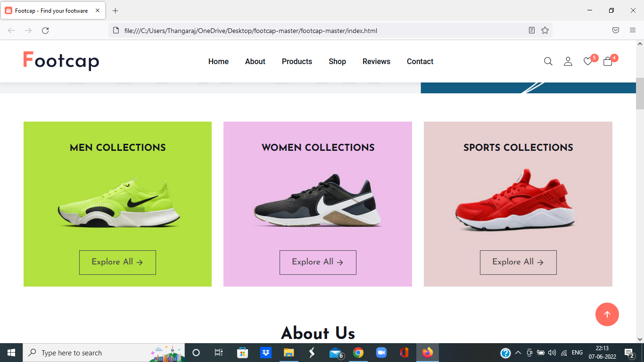Switch to the Footcap browser tab

(52, 9)
